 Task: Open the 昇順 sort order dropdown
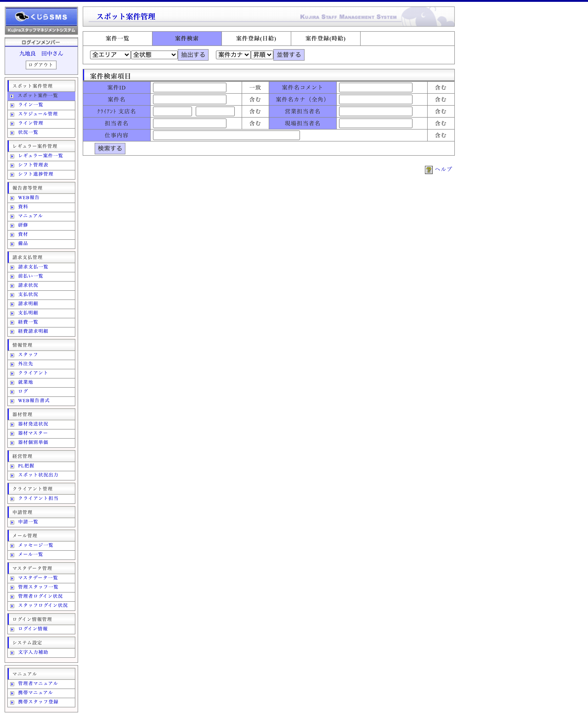click(262, 54)
